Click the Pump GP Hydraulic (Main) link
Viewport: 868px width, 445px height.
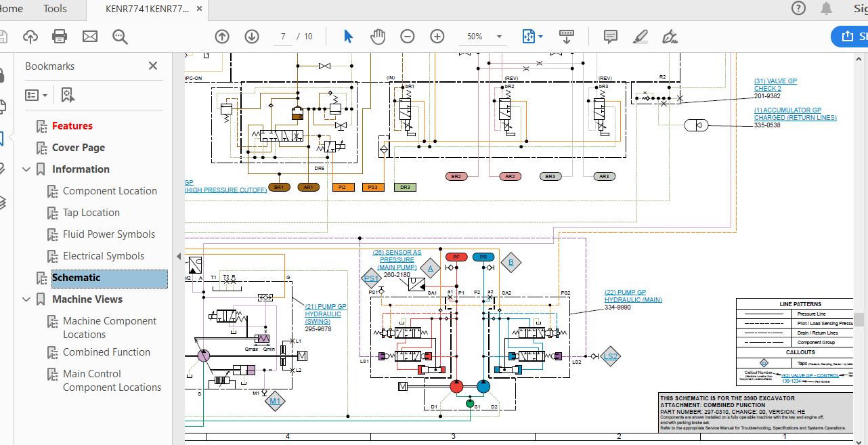click(x=632, y=296)
